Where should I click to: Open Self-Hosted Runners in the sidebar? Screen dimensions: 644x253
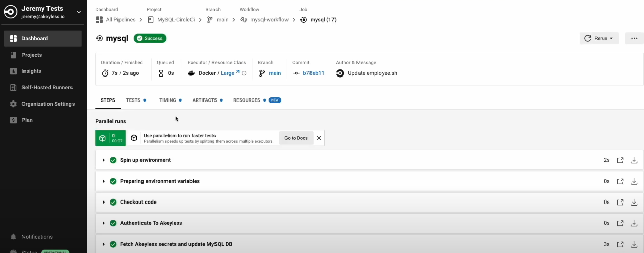tap(43, 87)
